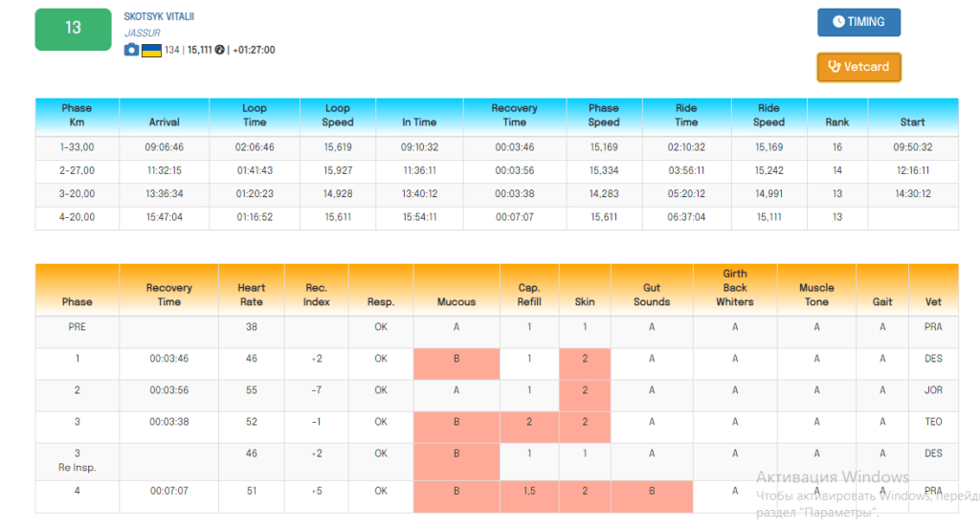The image size is (980, 530).
Task: Click the Ukraine flag icon
Action: click(151, 50)
